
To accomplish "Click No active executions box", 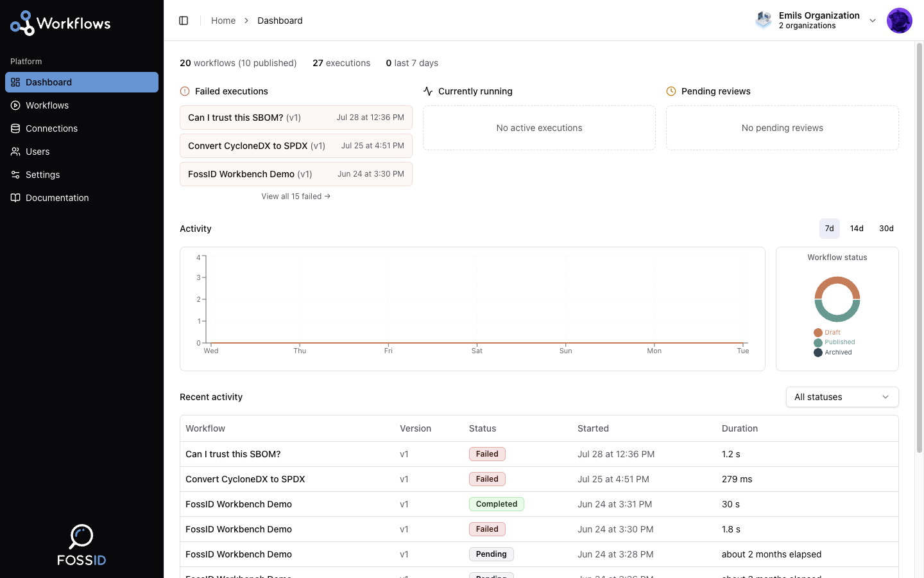I will pos(539,128).
